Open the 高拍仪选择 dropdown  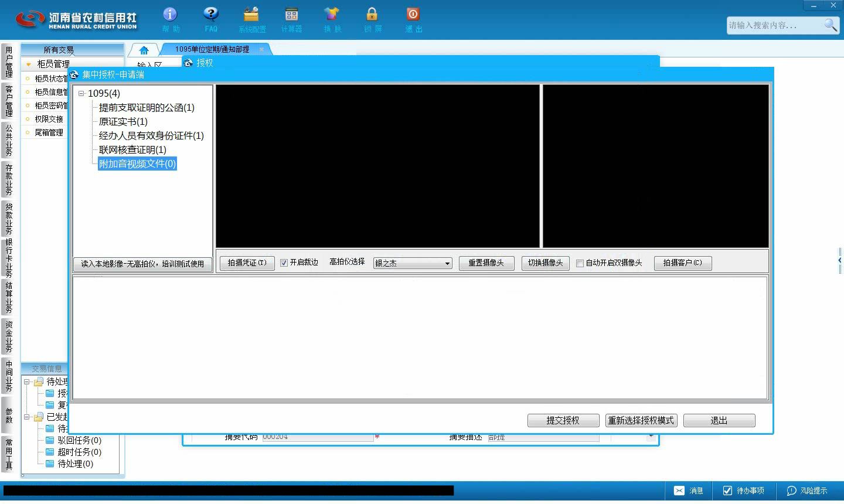pyautogui.click(x=413, y=263)
